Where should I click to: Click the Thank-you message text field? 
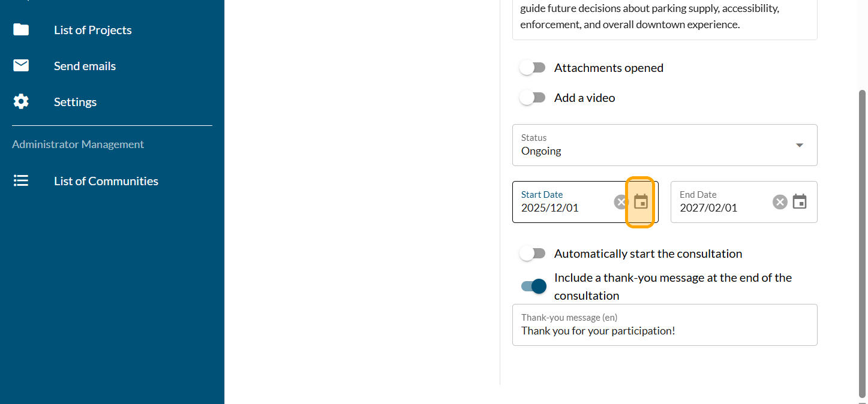click(665, 330)
